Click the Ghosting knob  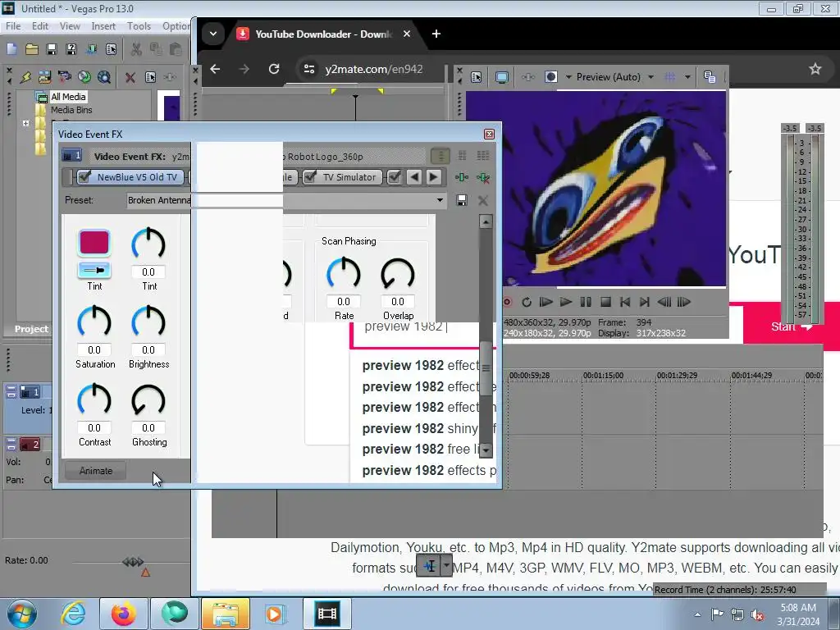148,400
